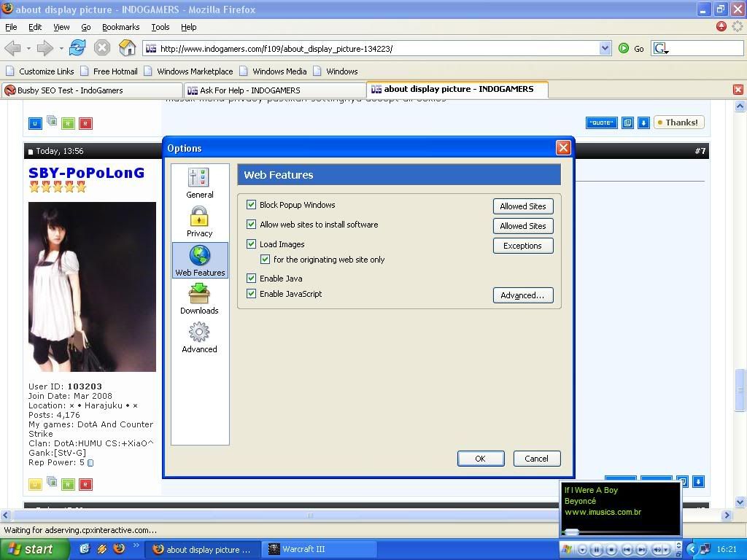Close the current tab with red X
Viewport: 747px width, 560px height.
[738, 90]
